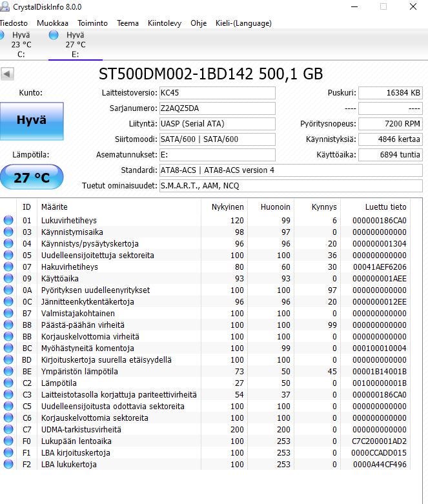Click status orb for F0 Lukupään lentoaika
This screenshot has height=504, width=428.
pos(8,441)
